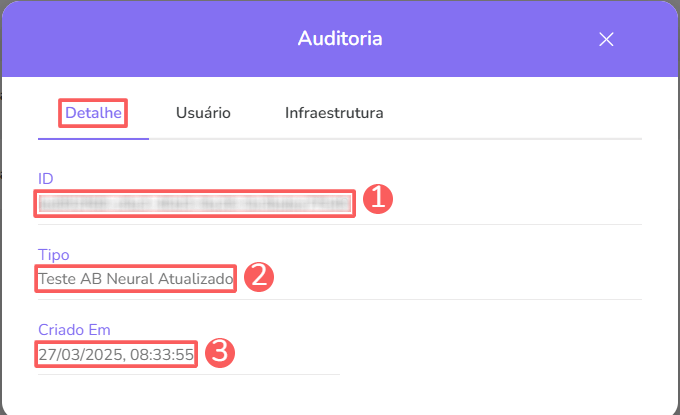Click the red badge numbered 3

click(x=219, y=353)
